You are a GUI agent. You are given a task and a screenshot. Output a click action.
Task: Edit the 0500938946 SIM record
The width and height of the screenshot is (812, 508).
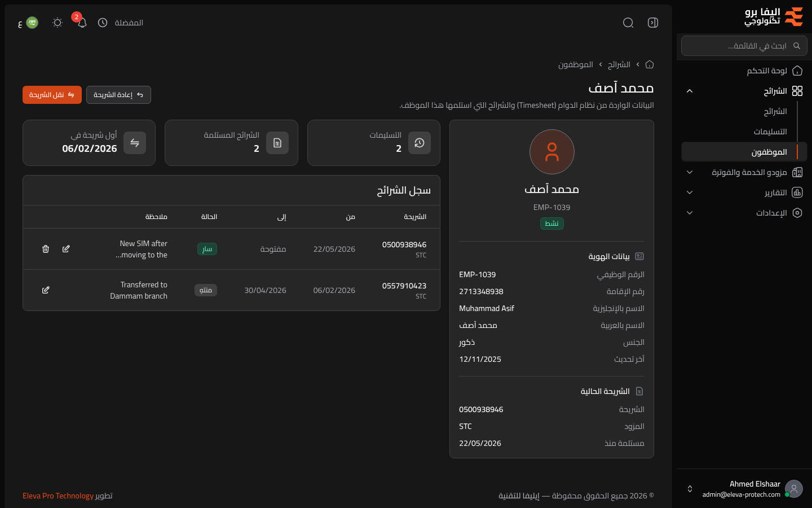pyautogui.click(x=66, y=249)
